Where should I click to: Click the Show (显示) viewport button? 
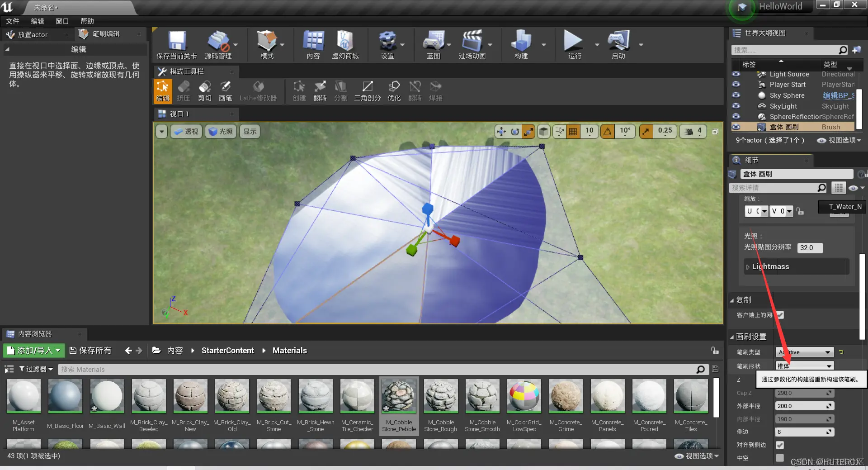coord(250,132)
